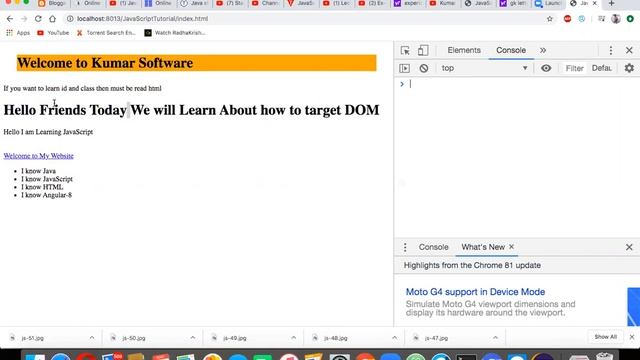640x360 pixels.
Task: Reload the page with the refresh icon
Action: tap(38, 19)
